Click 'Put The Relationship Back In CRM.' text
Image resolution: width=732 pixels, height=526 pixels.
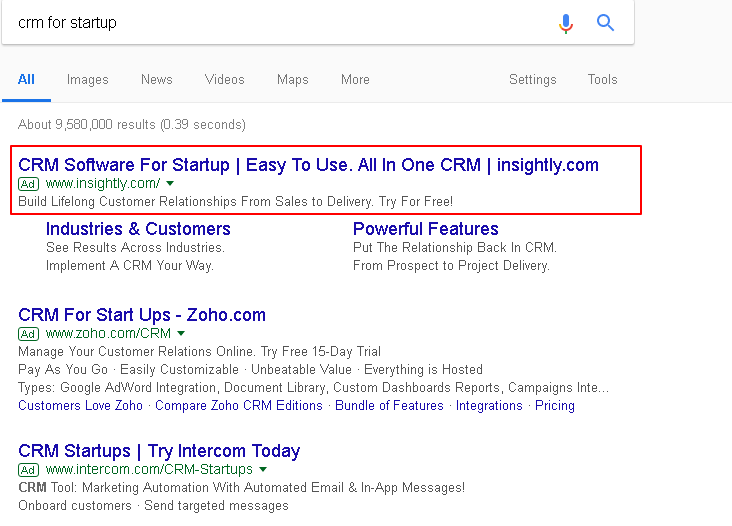(455, 247)
